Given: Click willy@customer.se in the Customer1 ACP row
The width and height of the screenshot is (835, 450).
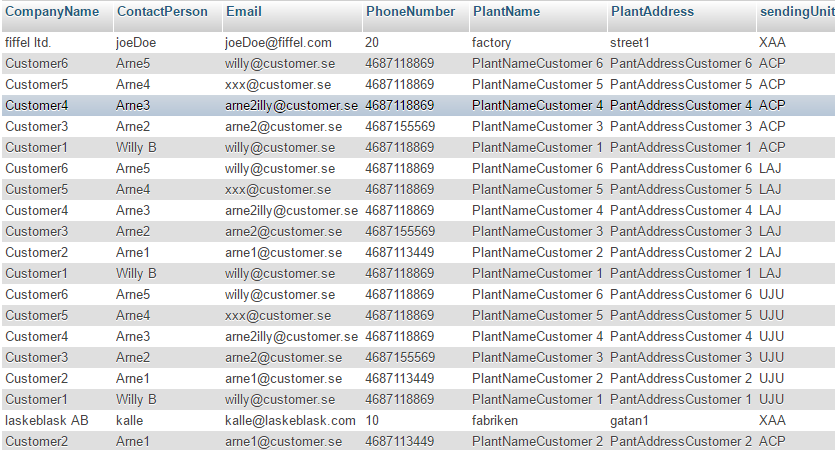Looking at the screenshot, I should [x=280, y=148].
